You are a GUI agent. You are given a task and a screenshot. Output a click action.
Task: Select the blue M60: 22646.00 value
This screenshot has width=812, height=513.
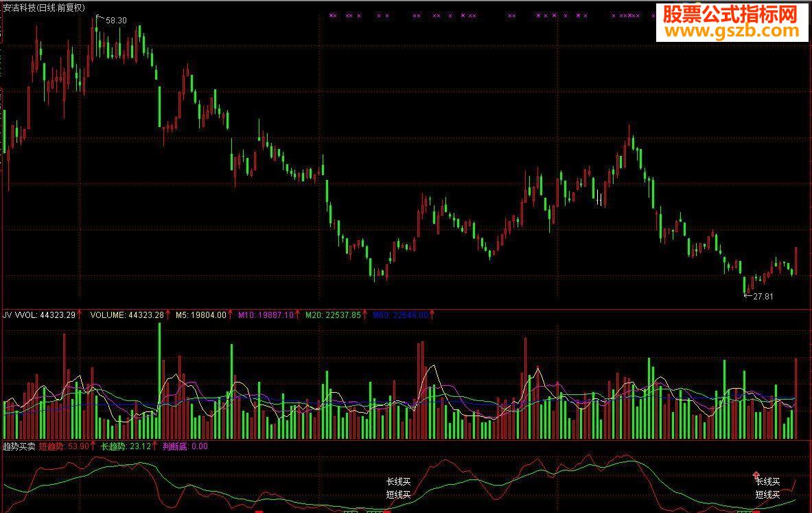click(400, 315)
